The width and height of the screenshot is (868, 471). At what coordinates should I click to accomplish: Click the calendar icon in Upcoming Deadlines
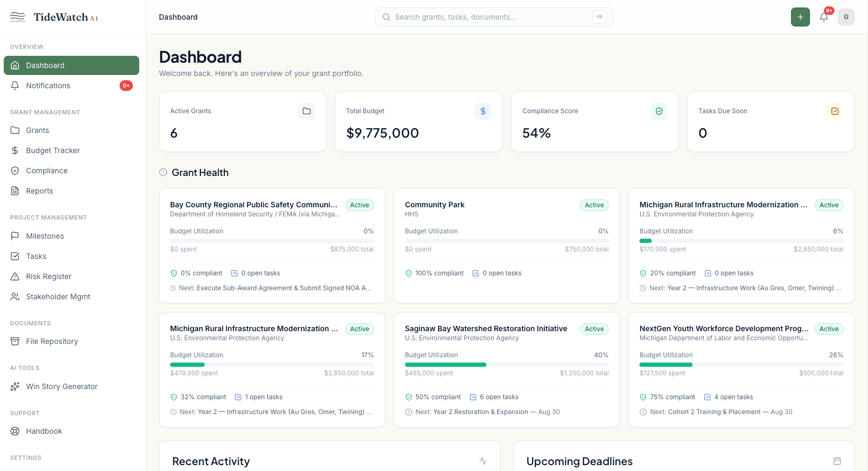point(837,461)
